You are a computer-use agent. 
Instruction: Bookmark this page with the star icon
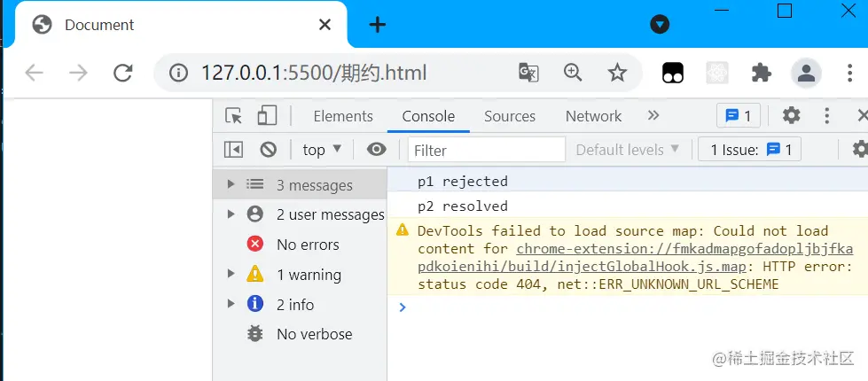click(617, 73)
